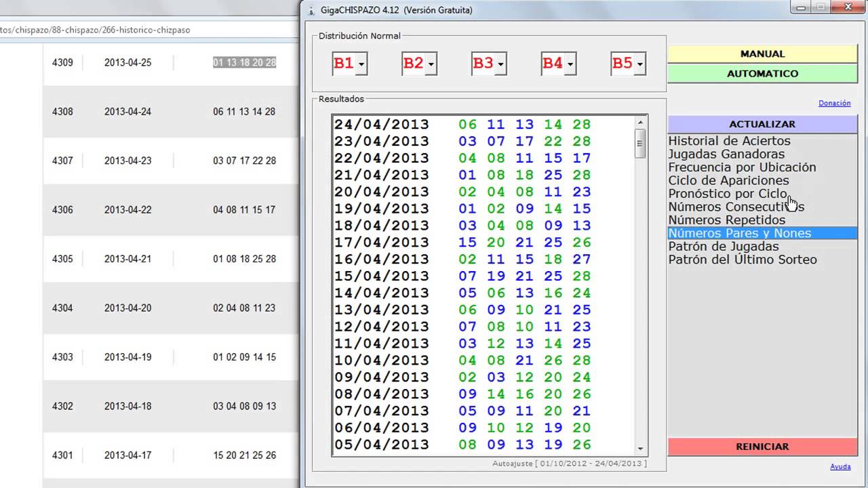This screenshot has width=868, height=488.
Task: Open the B5 dropdown
Action: pos(640,64)
